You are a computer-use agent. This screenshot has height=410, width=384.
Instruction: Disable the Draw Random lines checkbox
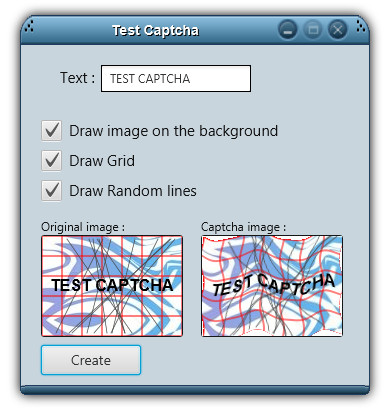click(x=51, y=191)
